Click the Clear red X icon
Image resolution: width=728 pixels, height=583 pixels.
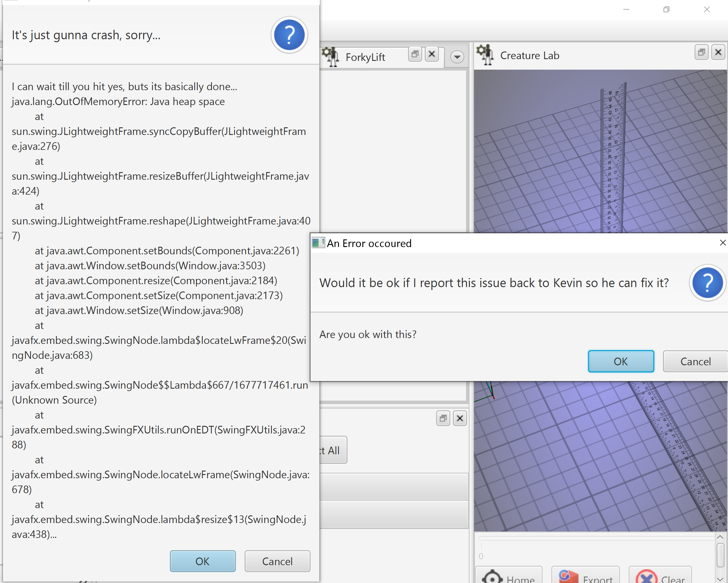coord(646,578)
